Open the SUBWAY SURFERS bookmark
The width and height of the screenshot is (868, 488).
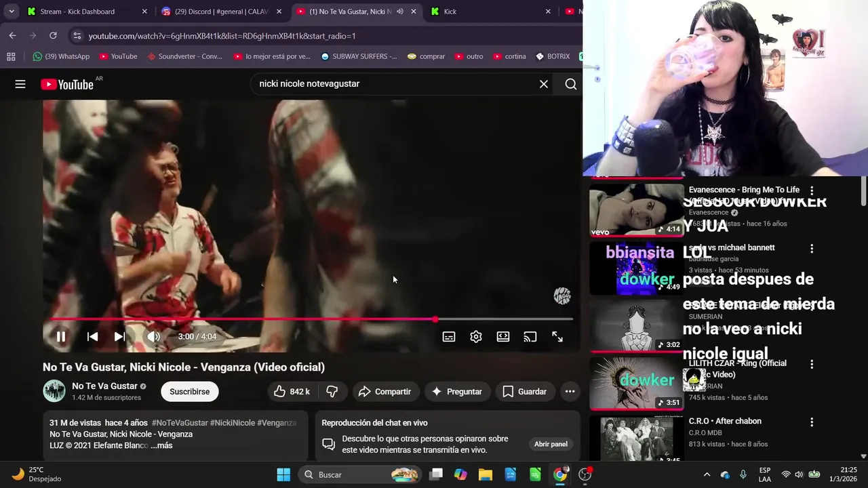[359, 56]
